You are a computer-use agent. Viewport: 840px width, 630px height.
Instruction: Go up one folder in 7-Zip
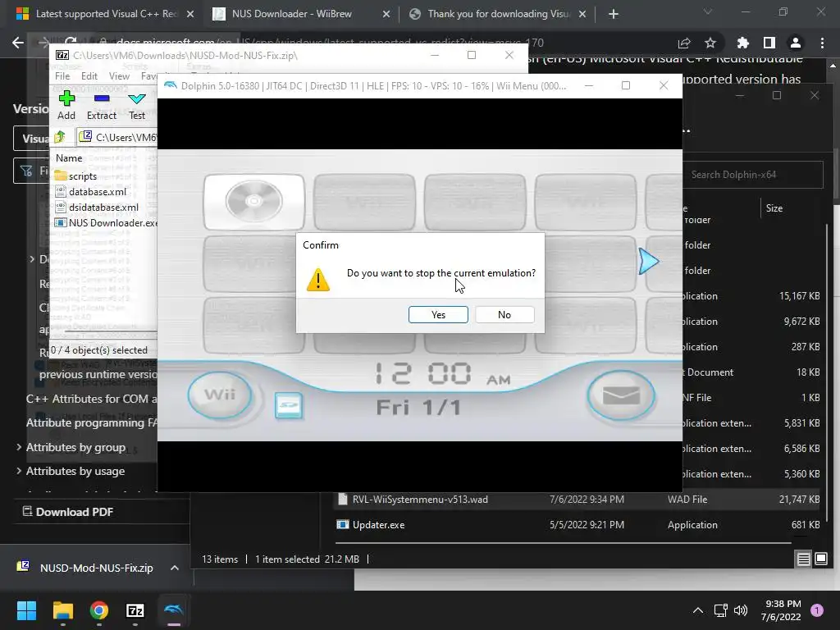[60, 137]
